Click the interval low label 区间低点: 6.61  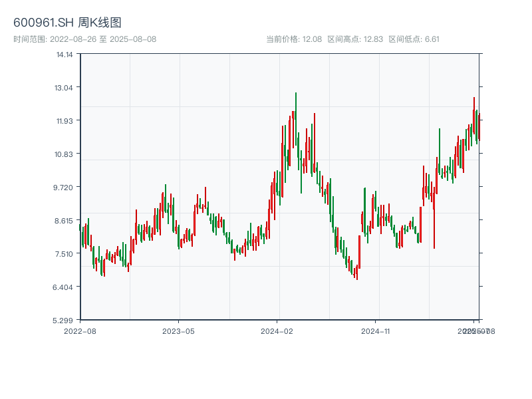pos(414,39)
